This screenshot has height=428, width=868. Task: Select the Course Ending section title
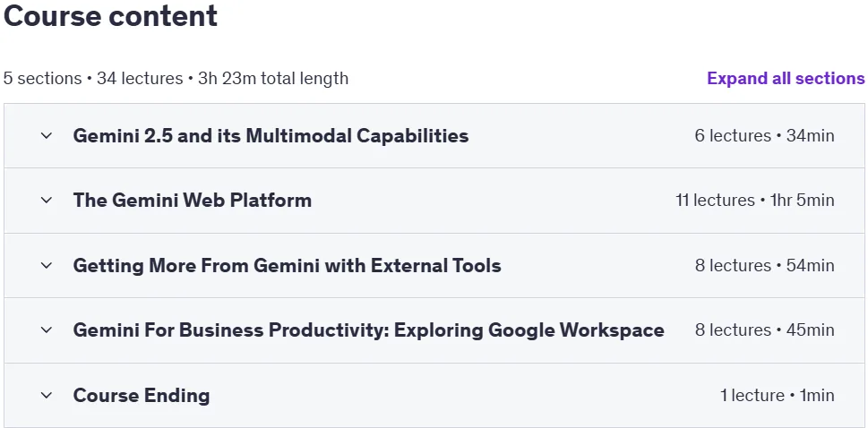142,396
